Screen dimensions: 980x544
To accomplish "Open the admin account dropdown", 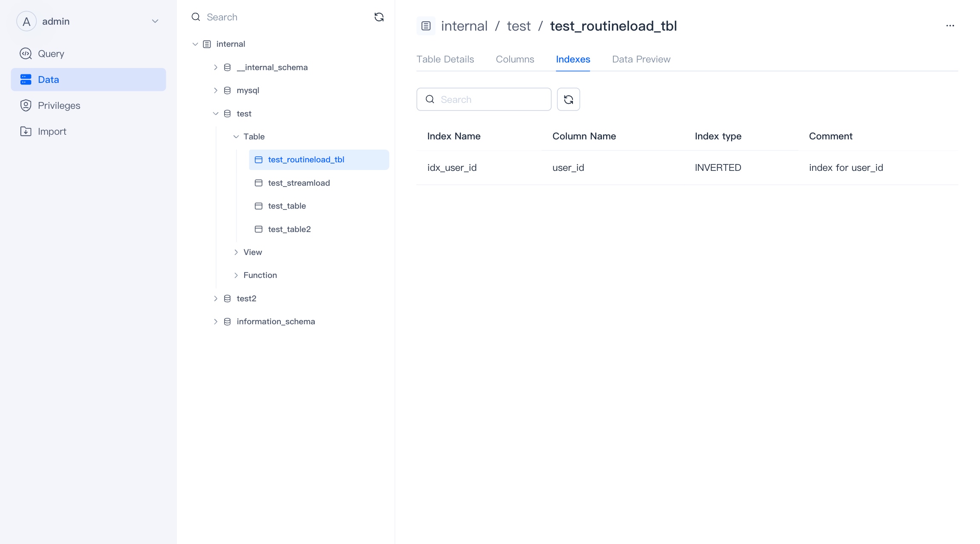I will tap(155, 21).
